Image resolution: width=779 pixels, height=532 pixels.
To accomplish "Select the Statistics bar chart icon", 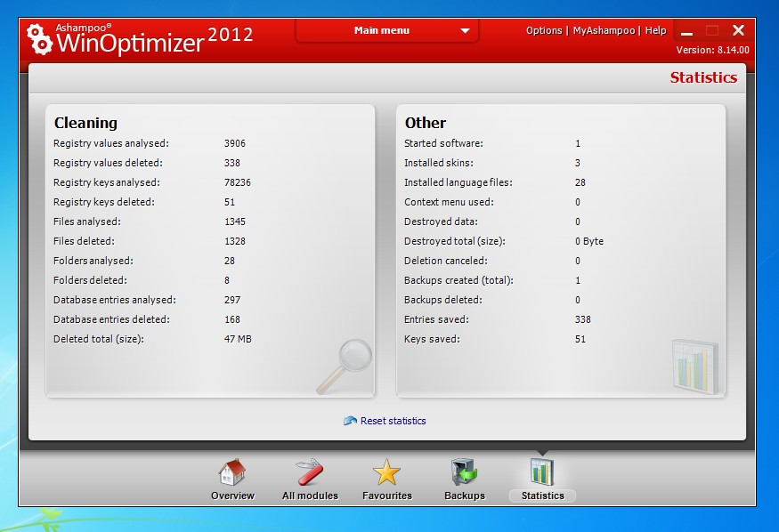I will click(542, 472).
